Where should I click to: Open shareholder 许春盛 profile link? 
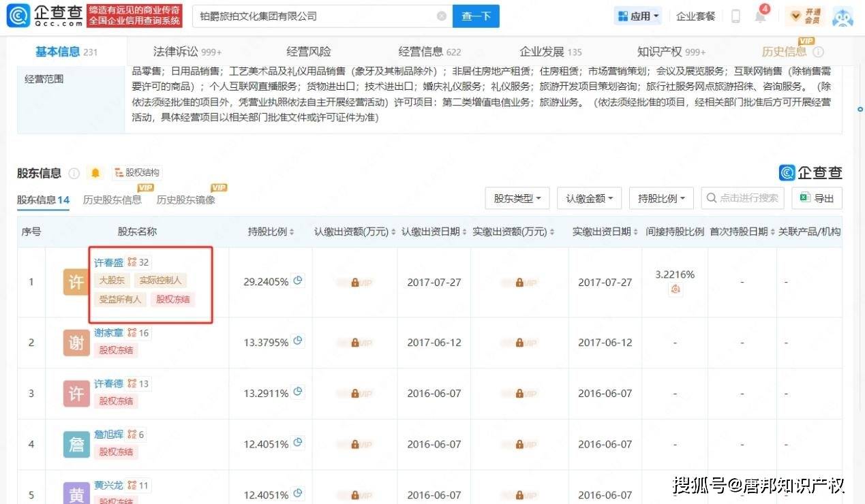(x=108, y=262)
